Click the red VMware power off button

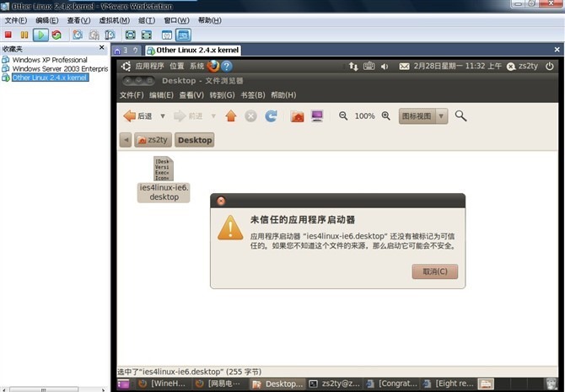[8, 35]
